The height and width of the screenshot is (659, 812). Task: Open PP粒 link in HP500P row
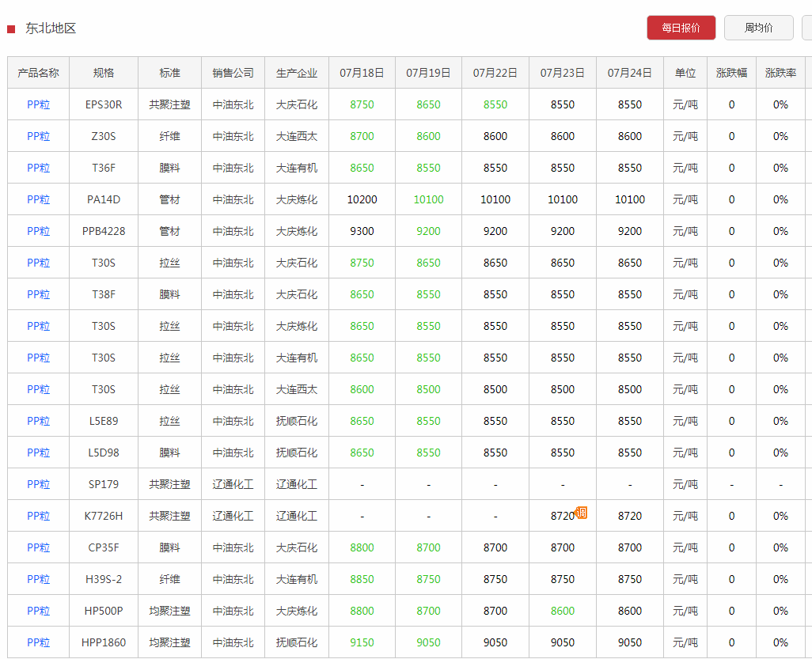(38, 611)
